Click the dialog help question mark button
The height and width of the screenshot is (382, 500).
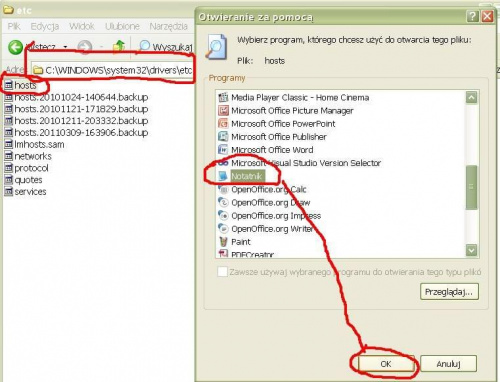(473, 16)
